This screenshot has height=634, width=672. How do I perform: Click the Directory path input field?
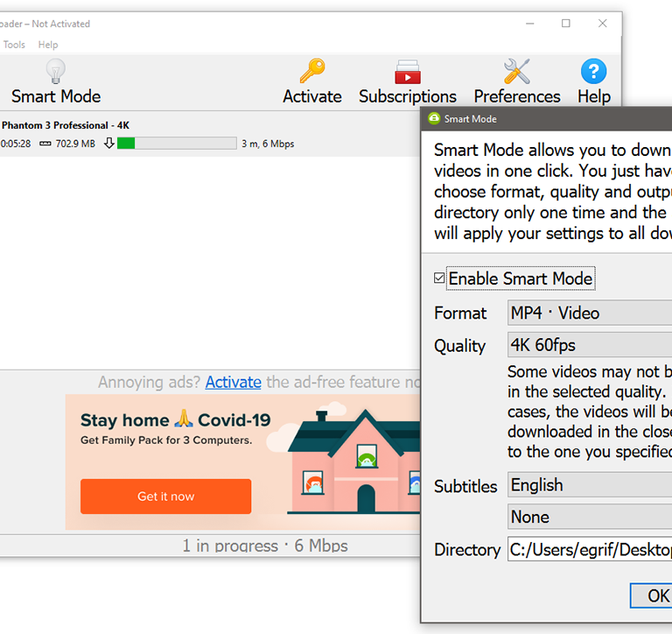click(590, 549)
